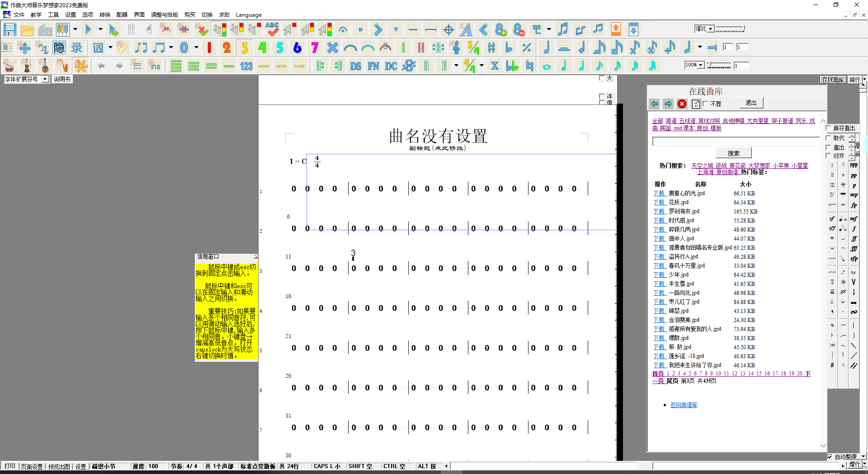This screenshot has height=474, width=868.
Task: Select the DS repeat sign icon
Action: pyautogui.click(x=355, y=66)
